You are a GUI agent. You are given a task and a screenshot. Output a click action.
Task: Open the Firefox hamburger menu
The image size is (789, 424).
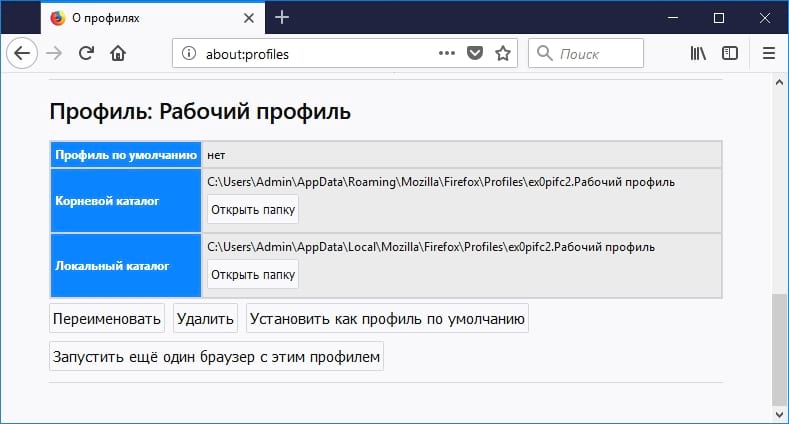768,53
